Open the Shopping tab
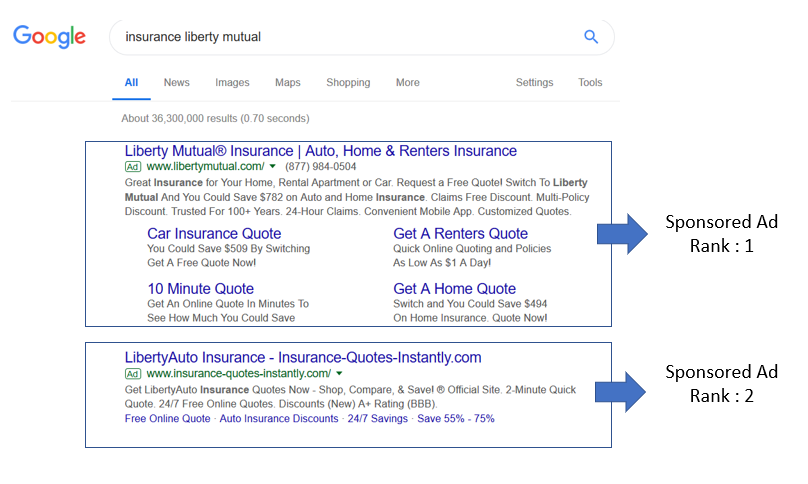Screen dimensions: 808x484 348,82
